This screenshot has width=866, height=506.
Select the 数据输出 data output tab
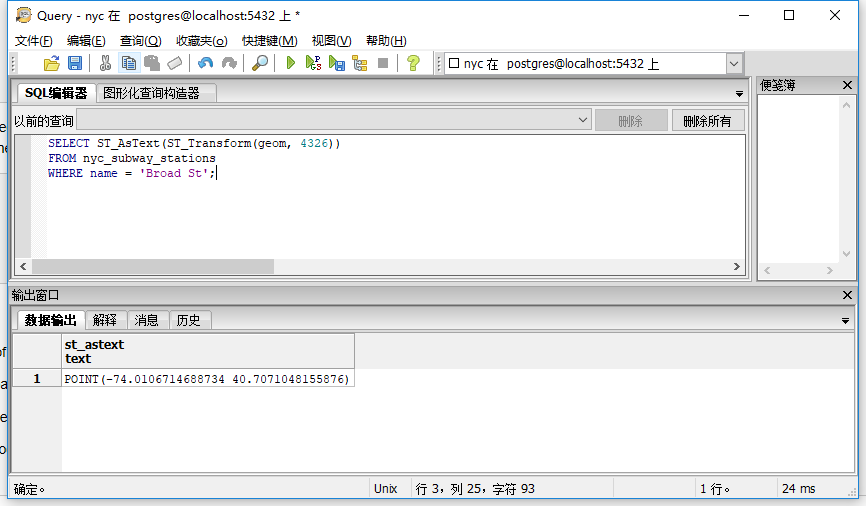(50, 320)
